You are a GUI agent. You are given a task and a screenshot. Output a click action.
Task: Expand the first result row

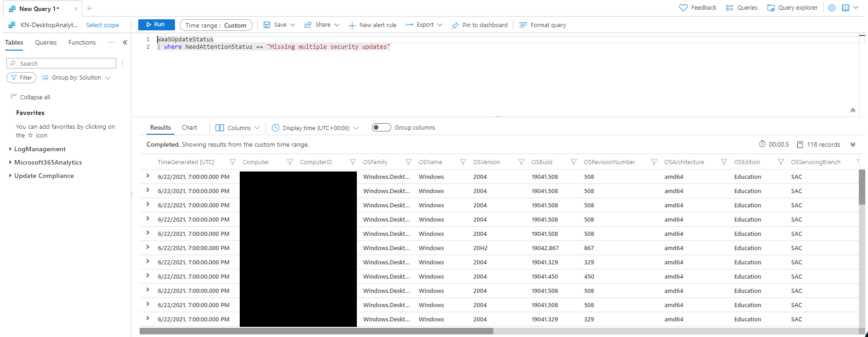click(147, 176)
